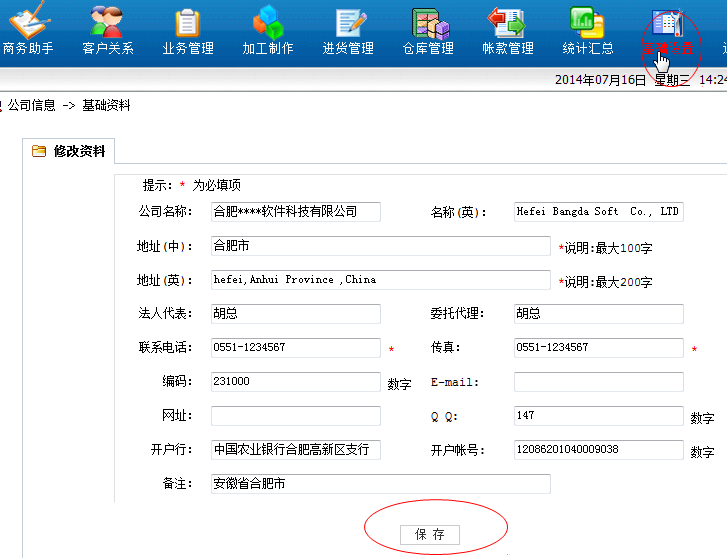The image size is (727, 558).
Task: Open the 客户关系 module icon
Action: pos(107,21)
